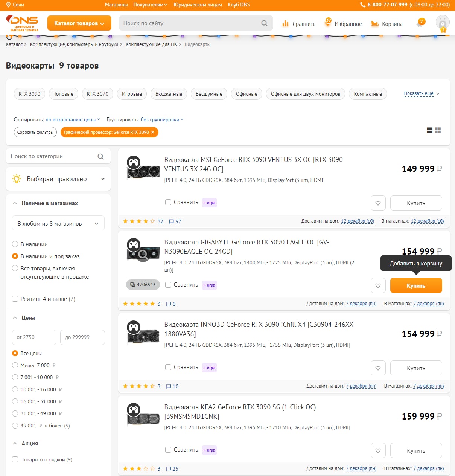
Task: Click the star rating of MSI card
Action: click(x=139, y=221)
